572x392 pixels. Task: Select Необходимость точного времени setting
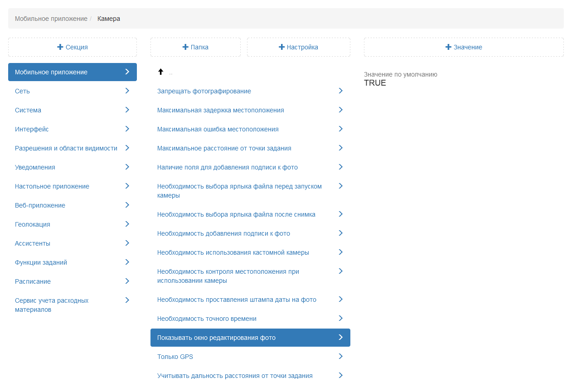250,319
